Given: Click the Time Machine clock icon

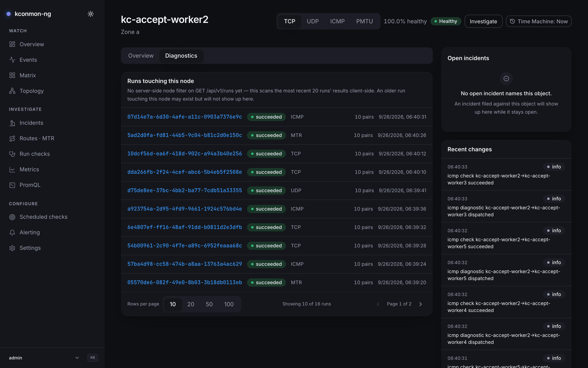Looking at the screenshot, I should (x=512, y=21).
